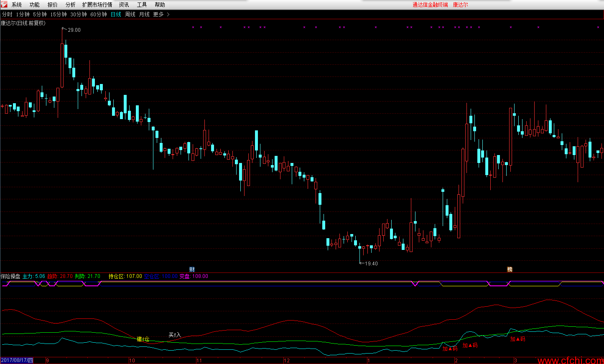Click the 持仓区: 107.00 value
Image resolution: width=604 pixels, height=364 pixels.
tap(125, 276)
